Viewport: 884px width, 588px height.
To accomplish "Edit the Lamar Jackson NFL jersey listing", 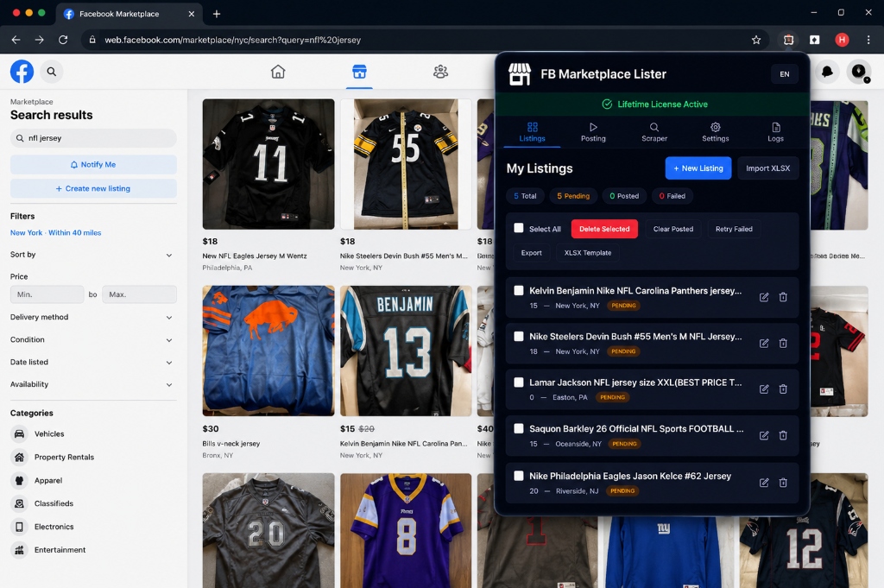I will click(x=764, y=389).
